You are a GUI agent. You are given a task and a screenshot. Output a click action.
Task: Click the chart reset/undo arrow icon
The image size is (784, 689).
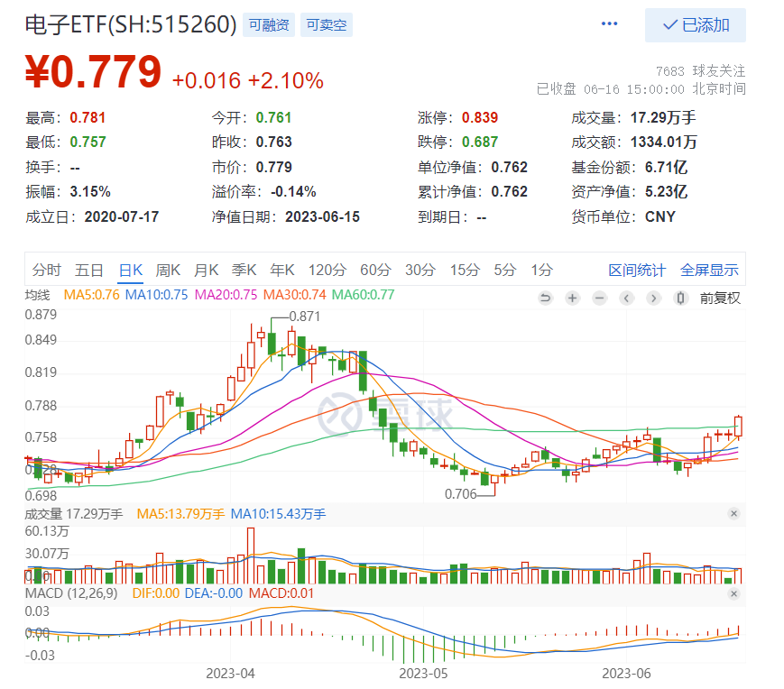pos(545,299)
